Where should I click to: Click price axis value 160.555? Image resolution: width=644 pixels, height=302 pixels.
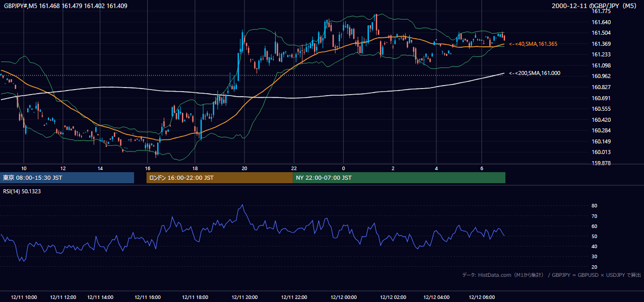602,109
